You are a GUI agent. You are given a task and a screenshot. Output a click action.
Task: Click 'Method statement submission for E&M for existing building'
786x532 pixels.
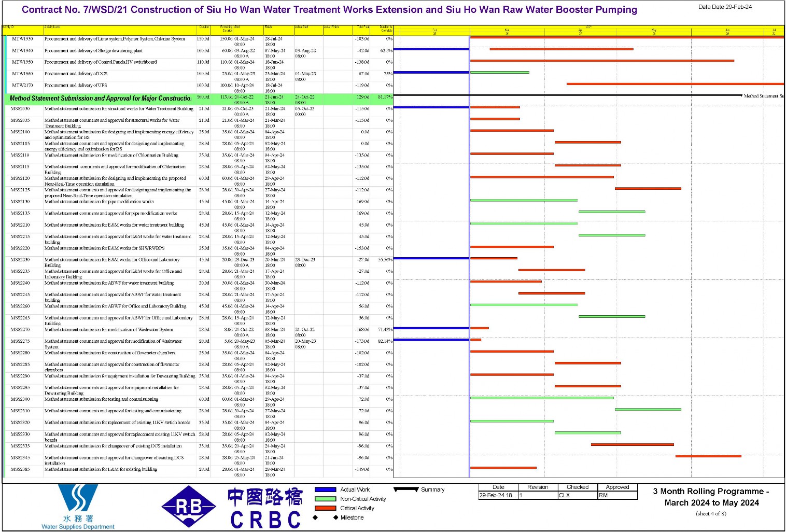click(x=101, y=469)
